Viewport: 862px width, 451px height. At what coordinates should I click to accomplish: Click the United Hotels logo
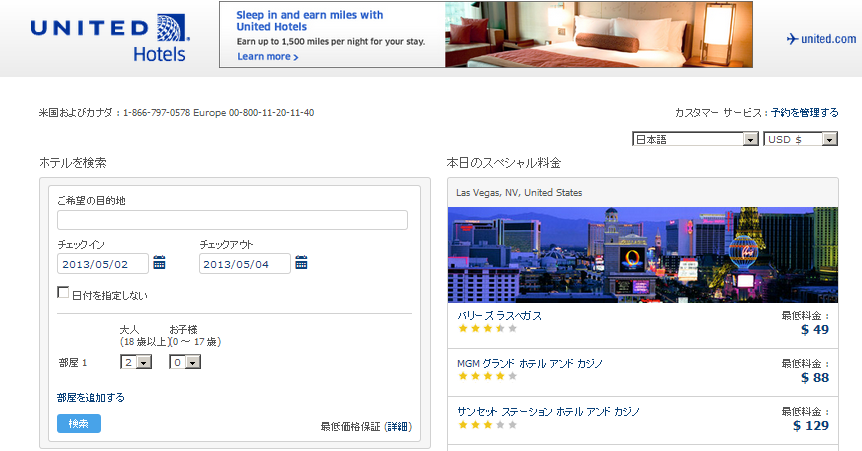tap(110, 38)
